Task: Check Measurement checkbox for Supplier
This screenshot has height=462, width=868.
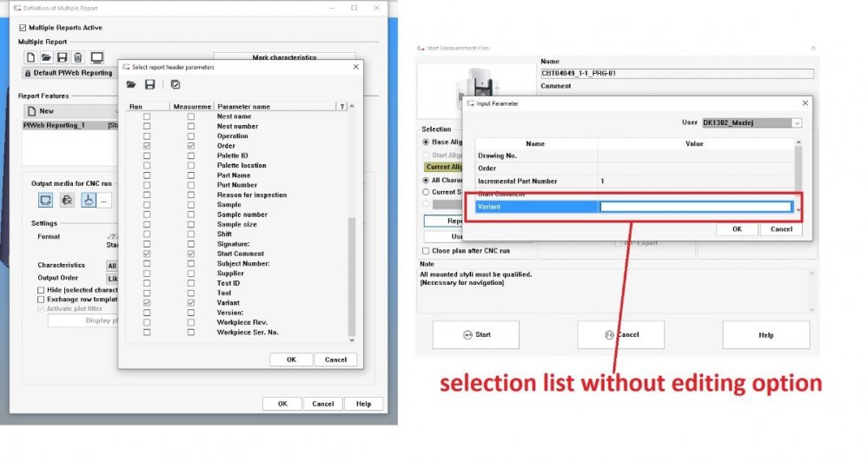Action: [191, 274]
